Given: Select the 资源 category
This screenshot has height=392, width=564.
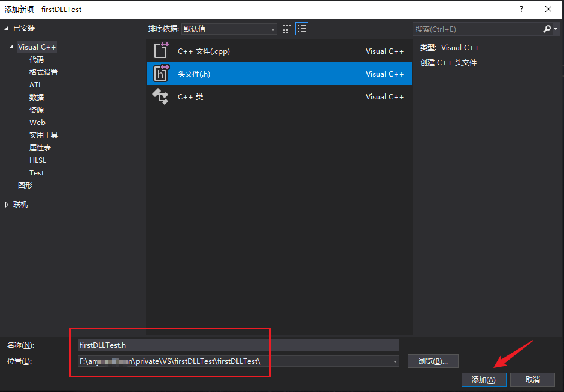Looking at the screenshot, I should point(37,110).
